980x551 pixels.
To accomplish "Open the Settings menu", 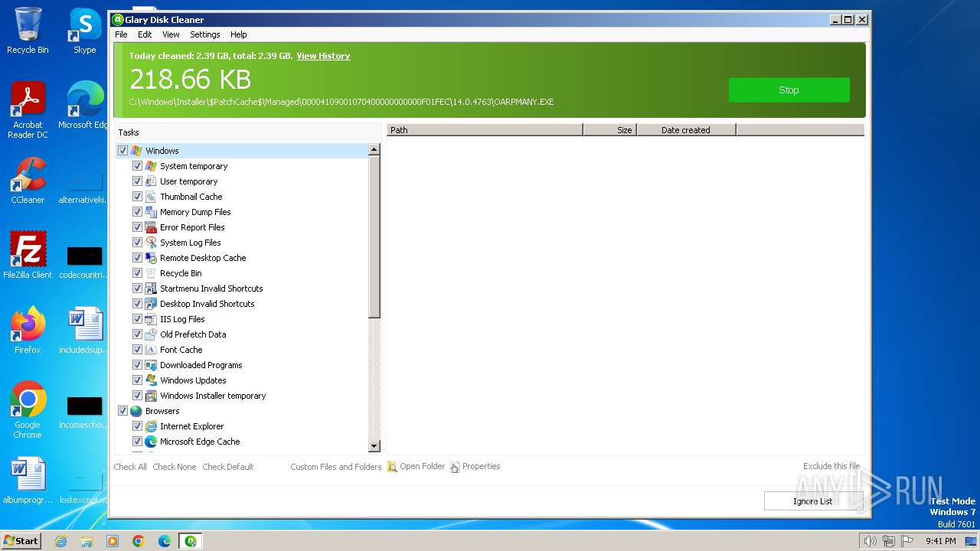I will pyautogui.click(x=204, y=34).
